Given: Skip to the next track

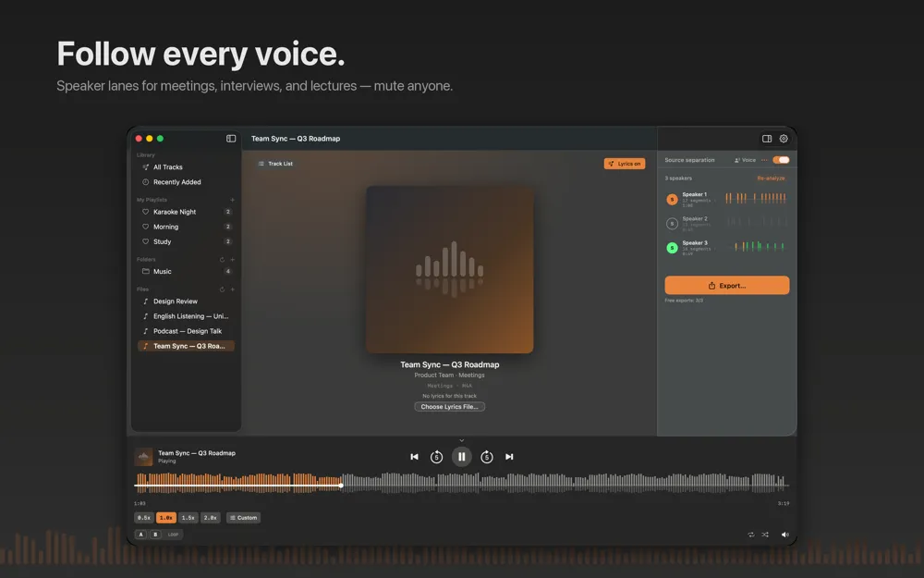Looking at the screenshot, I should [x=509, y=457].
